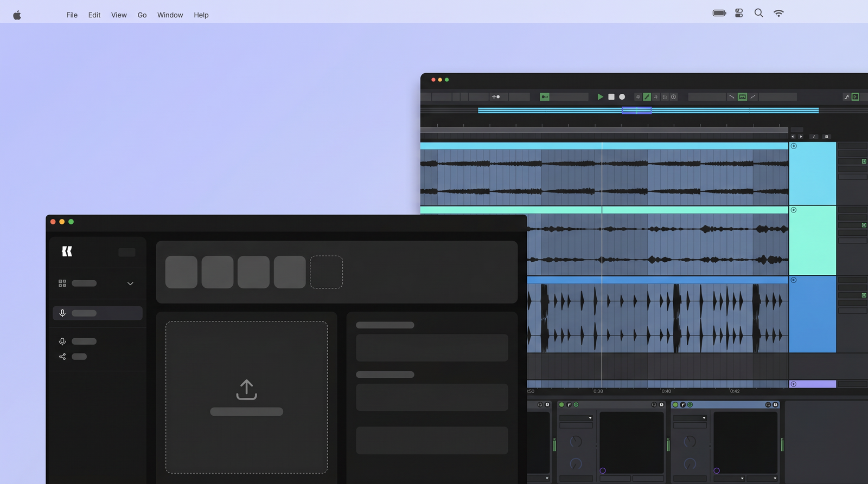Screen dimensions: 868x484
Task: Click green stepper on third track's field
Action: coord(864,295)
